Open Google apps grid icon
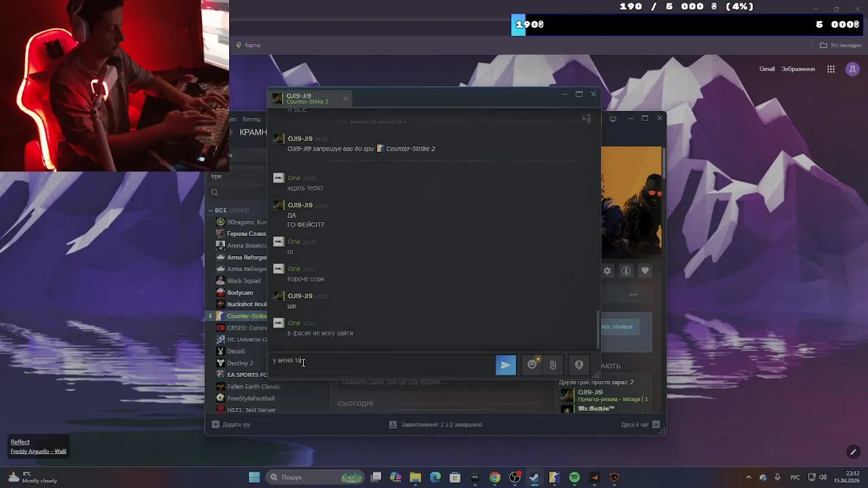 coord(831,69)
